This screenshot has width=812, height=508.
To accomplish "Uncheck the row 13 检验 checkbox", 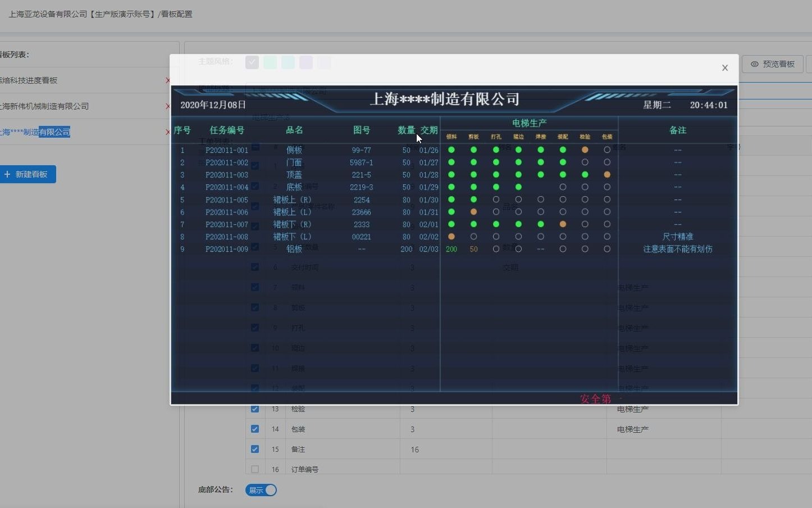I will pyautogui.click(x=255, y=409).
